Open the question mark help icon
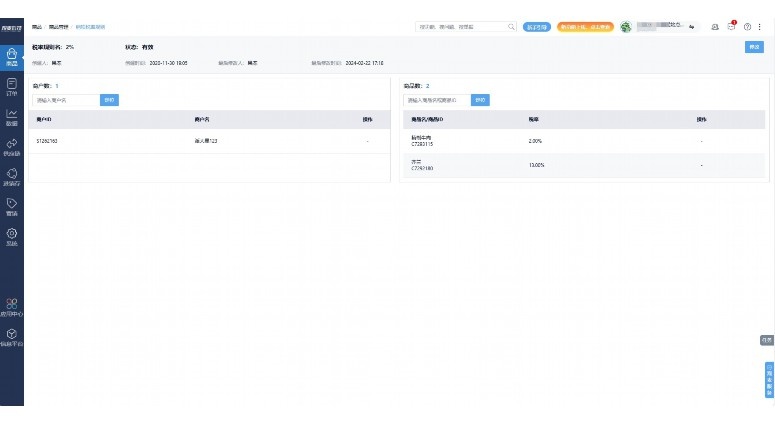The height and width of the screenshot is (424, 775). (747, 27)
